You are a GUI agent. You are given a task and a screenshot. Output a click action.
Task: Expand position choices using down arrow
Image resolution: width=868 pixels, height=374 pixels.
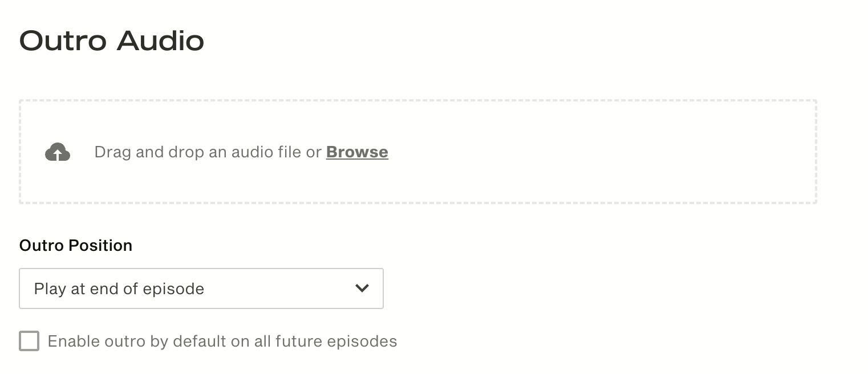(x=362, y=288)
